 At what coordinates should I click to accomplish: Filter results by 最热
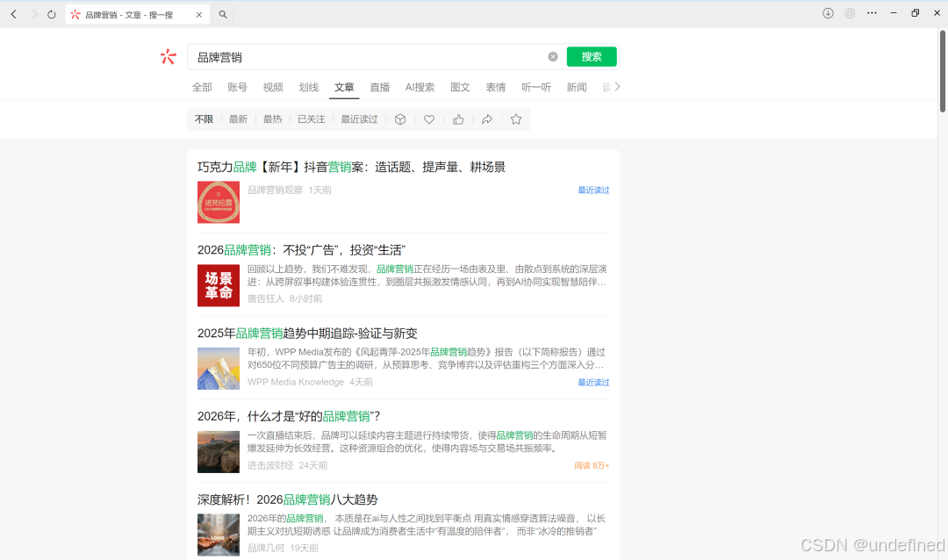tap(272, 119)
